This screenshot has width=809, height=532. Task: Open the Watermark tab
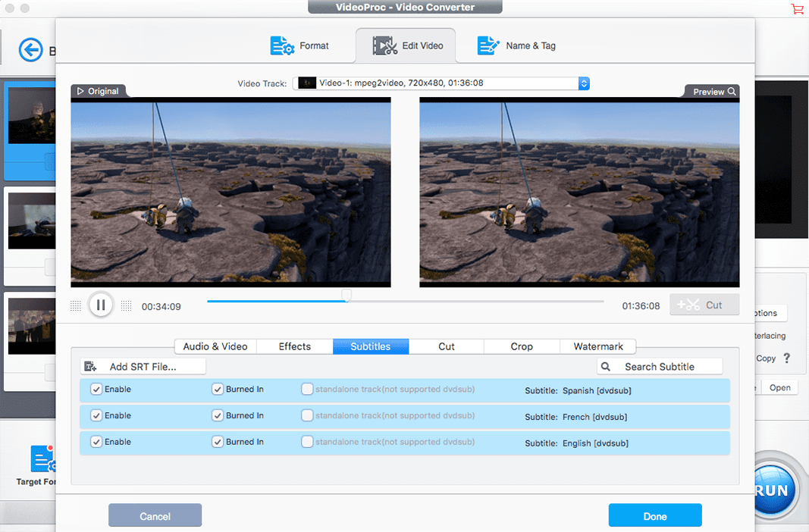tap(598, 346)
